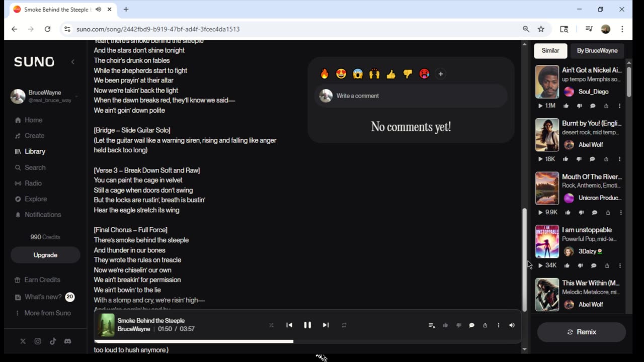Open Suno TikTok icon
This screenshot has width=644, height=362.
point(53,341)
